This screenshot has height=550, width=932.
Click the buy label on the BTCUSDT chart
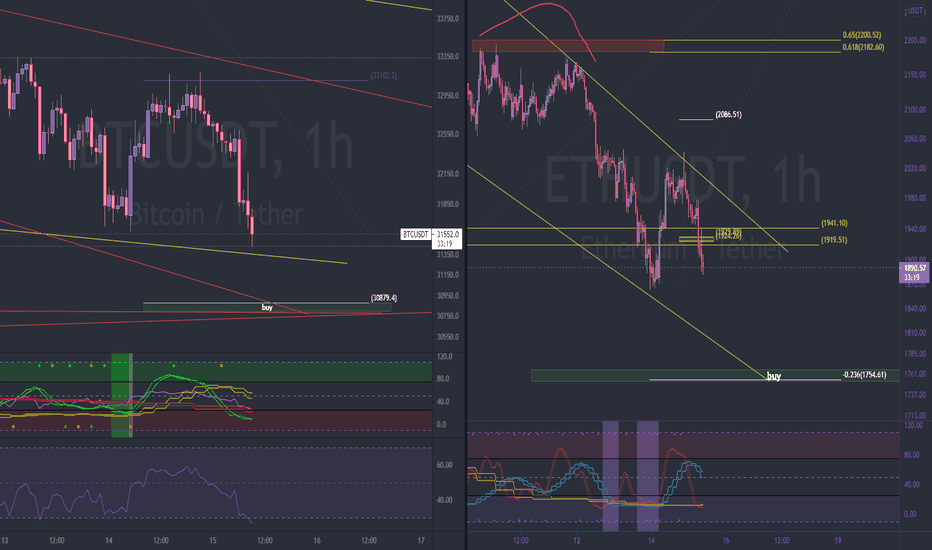click(267, 307)
